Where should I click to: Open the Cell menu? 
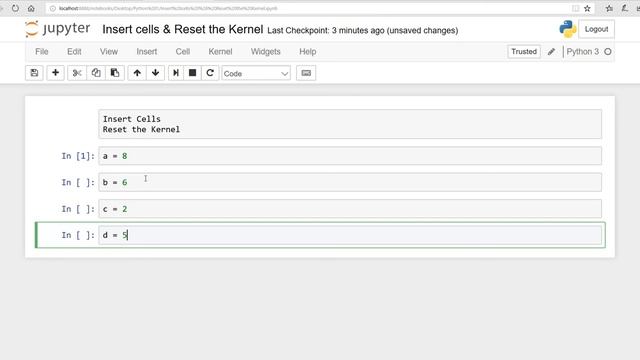[x=183, y=52]
